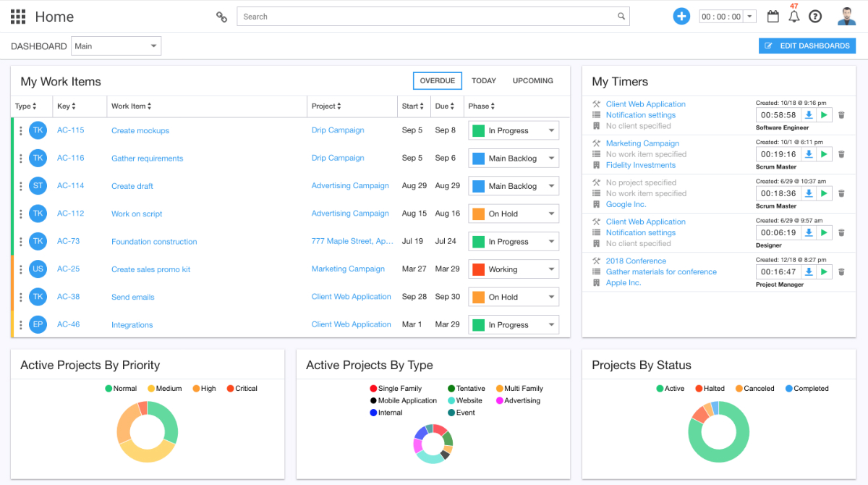The width and height of the screenshot is (868, 485).
Task: Open Fidelity Investments client in My Timers
Action: pyautogui.click(x=641, y=165)
